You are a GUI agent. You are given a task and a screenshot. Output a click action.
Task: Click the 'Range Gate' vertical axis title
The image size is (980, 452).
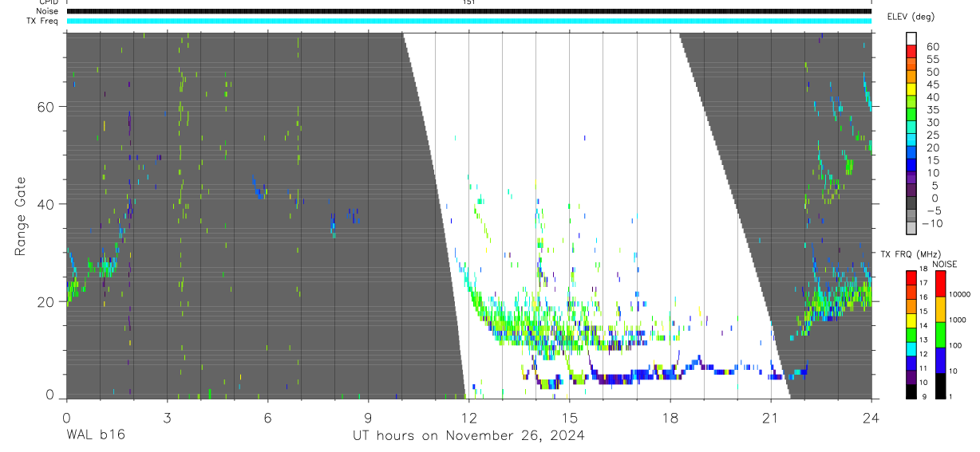click(20, 216)
